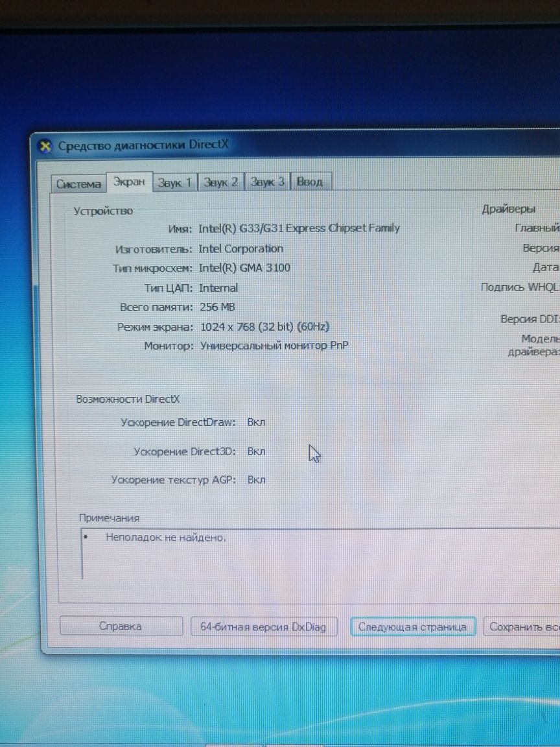Click Вкл next to Ускорение DirectDraw
The image size is (560, 747).
[256, 422]
